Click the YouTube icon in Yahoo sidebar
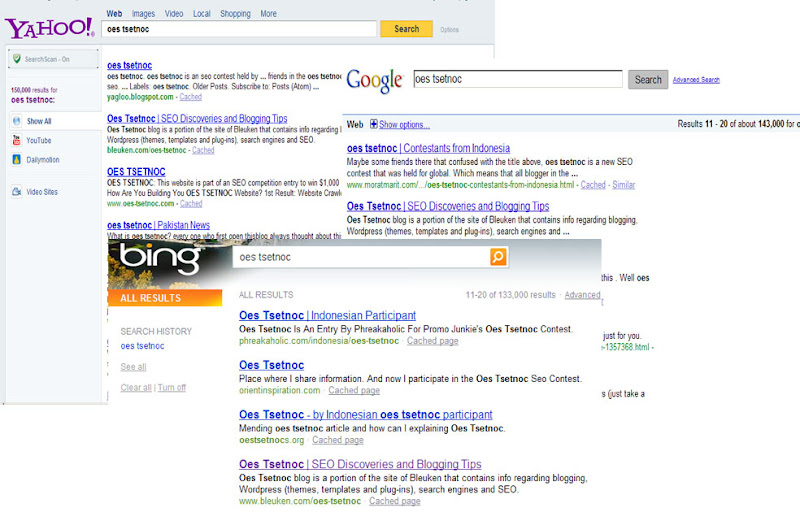The width and height of the screenshot is (800, 512). (x=16, y=140)
